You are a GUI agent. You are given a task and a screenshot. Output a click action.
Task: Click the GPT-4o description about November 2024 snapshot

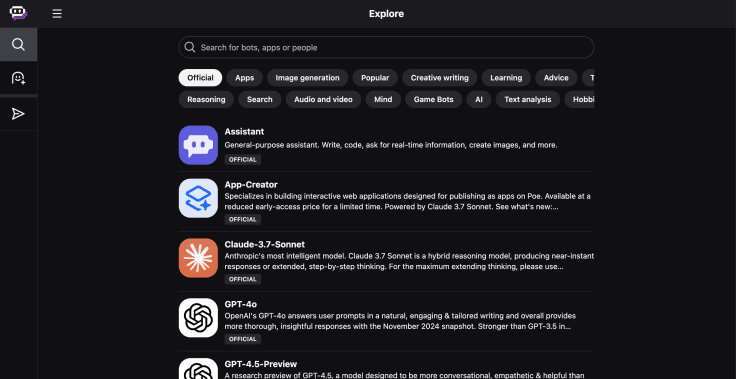400,321
